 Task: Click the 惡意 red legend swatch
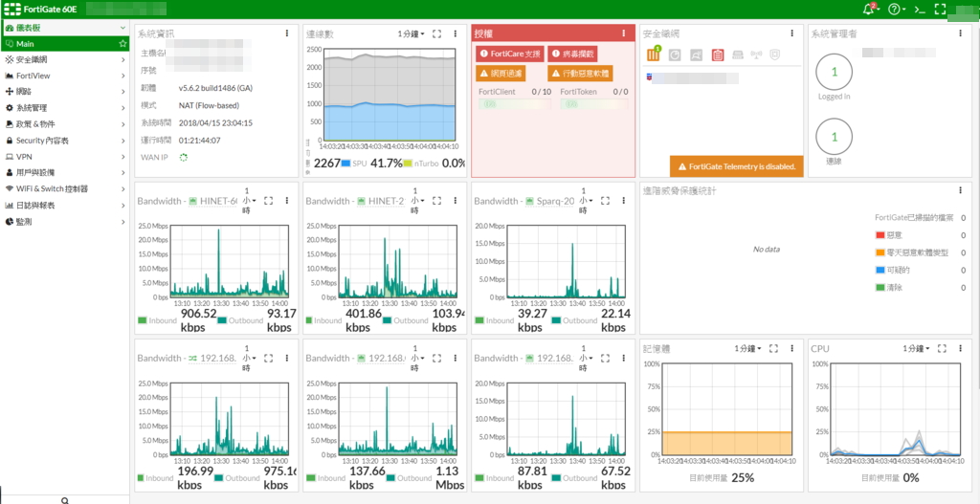point(880,235)
